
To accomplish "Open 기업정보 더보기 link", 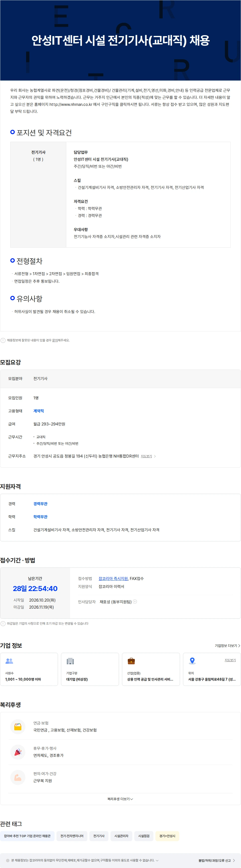I will pos(227,646).
